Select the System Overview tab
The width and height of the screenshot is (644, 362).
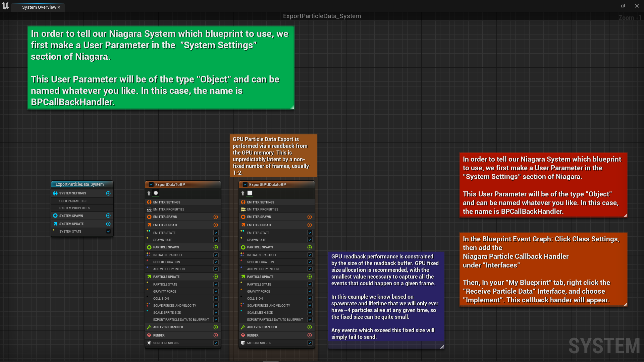(x=39, y=7)
